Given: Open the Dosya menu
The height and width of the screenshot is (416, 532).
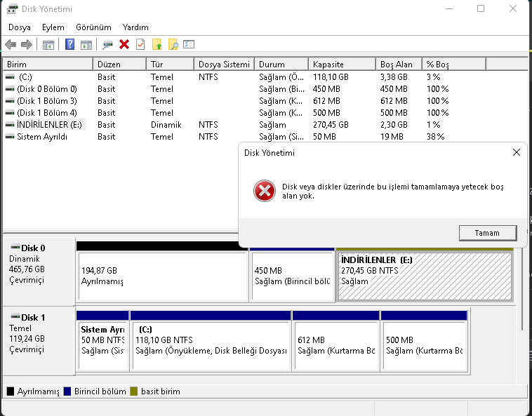Looking at the screenshot, I should [x=20, y=27].
